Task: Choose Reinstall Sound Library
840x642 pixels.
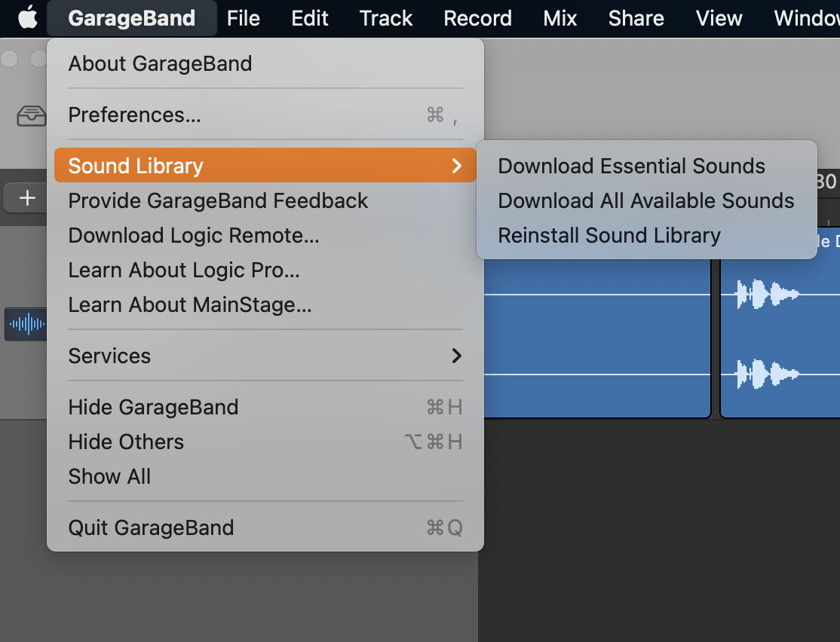Action: (x=647, y=236)
